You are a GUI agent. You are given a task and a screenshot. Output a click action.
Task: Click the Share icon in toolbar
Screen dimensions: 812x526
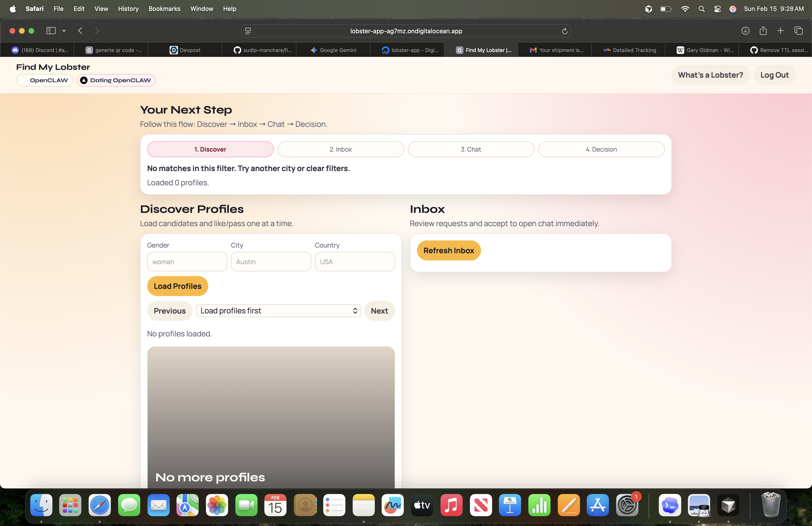click(x=763, y=31)
